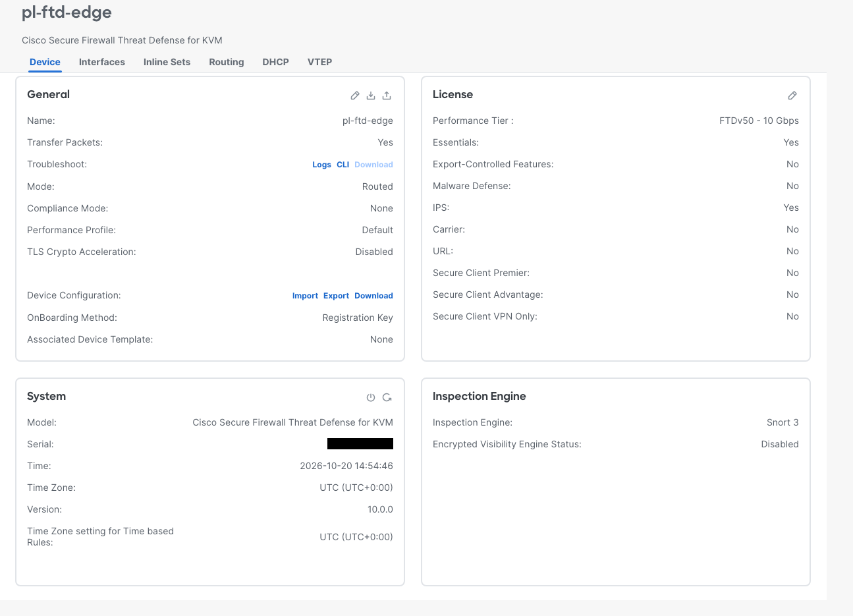Click the "Associated Device Template:" label
This screenshot has height=616, width=853.
90,339
